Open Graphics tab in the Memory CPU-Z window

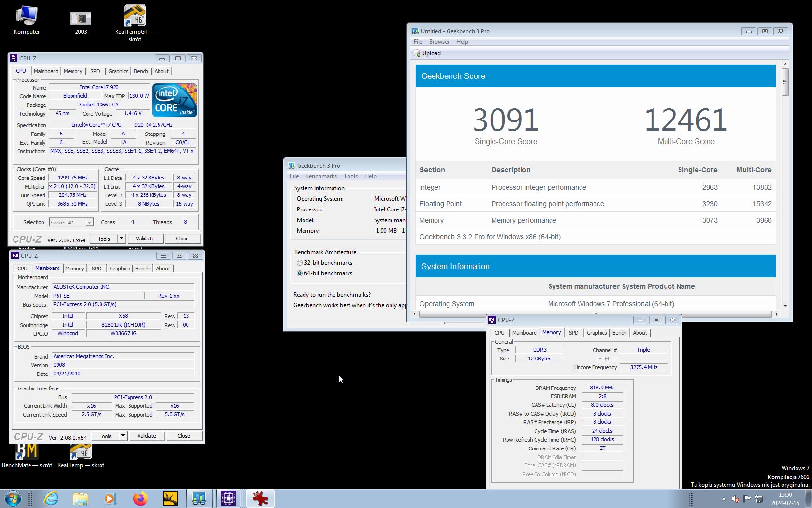(x=597, y=333)
